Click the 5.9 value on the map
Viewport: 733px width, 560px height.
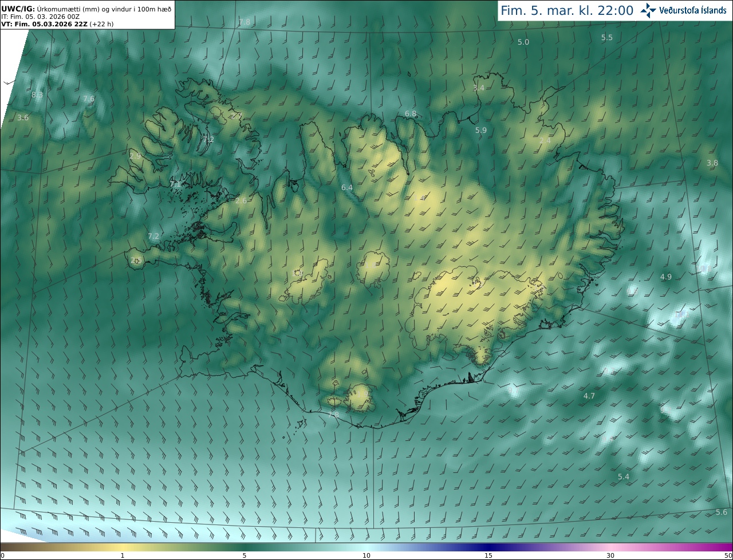[481, 131]
